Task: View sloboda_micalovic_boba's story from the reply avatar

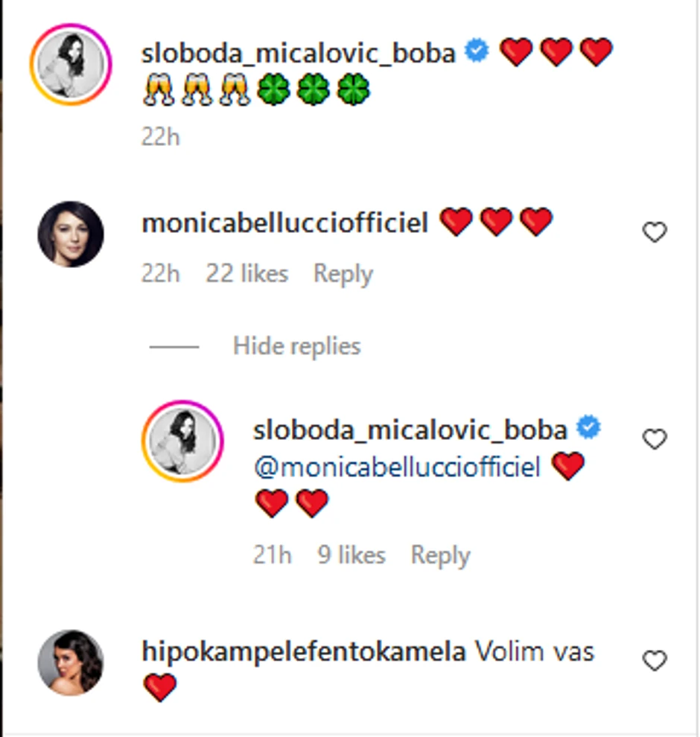Action: [x=182, y=441]
